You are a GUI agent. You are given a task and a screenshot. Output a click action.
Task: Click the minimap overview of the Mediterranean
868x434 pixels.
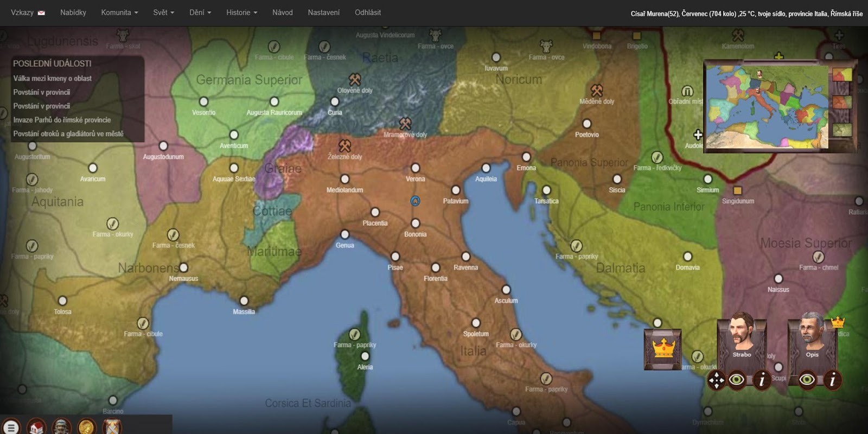click(767, 106)
